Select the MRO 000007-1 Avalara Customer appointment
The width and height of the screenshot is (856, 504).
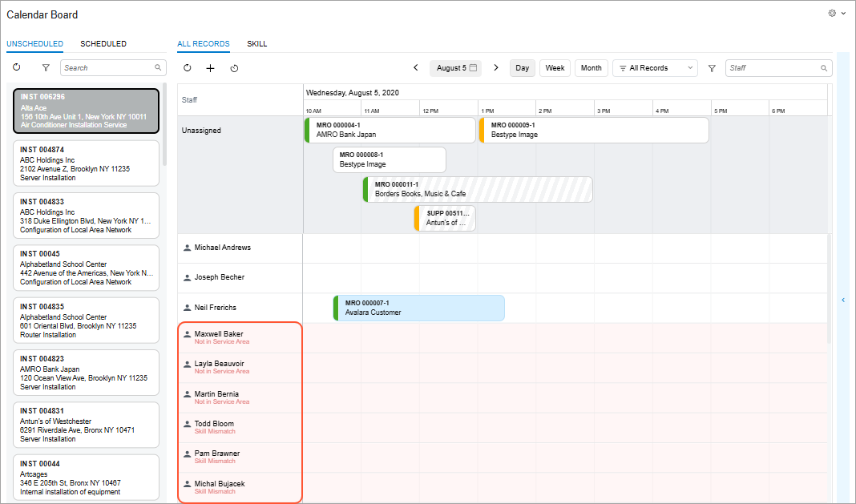419,308
